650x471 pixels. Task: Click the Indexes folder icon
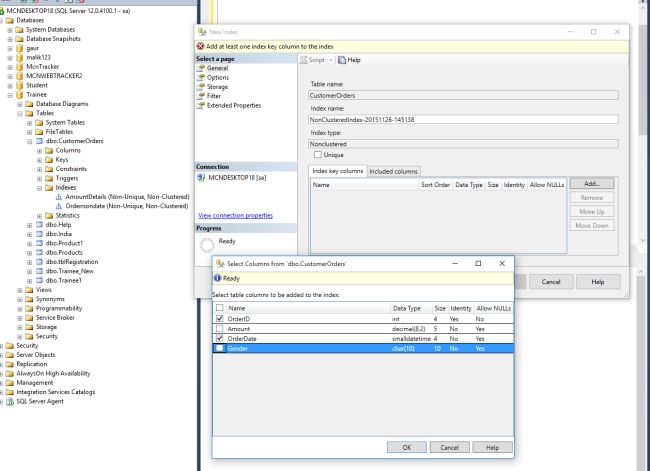[49, 188]
